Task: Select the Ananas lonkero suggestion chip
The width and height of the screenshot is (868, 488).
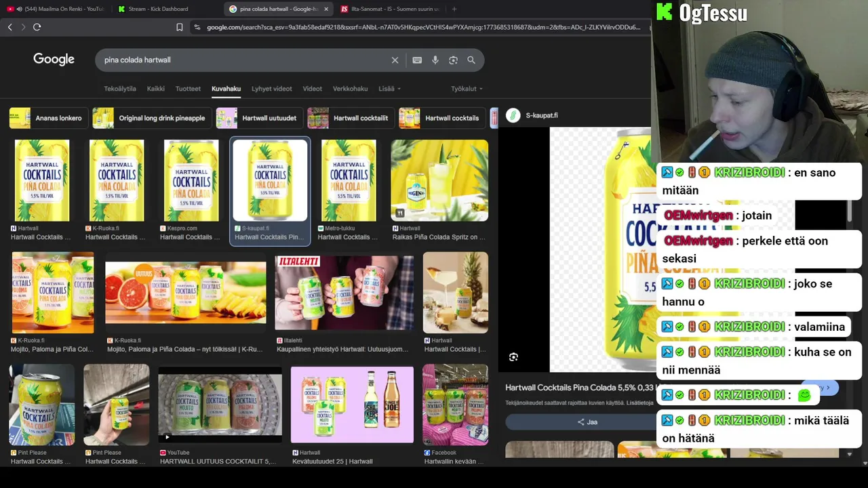Action: [x=48, y=118]
